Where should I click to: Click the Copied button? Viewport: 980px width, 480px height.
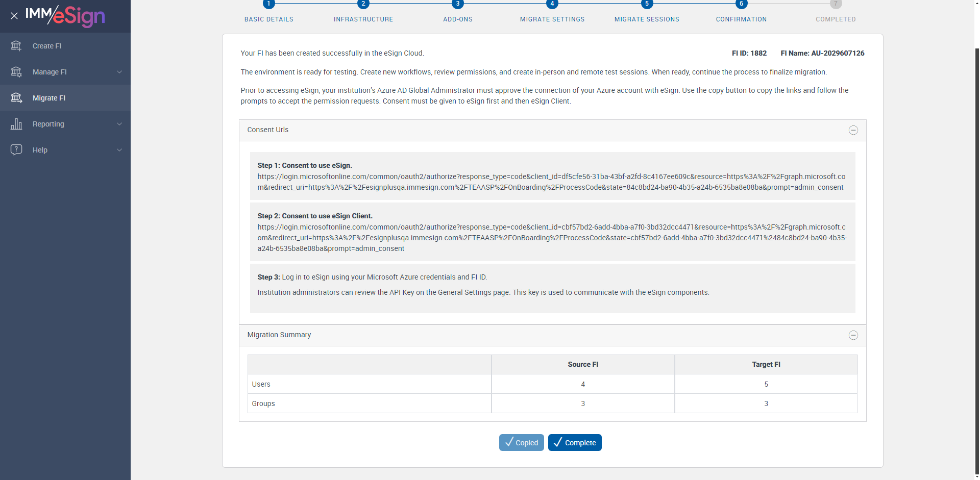[522, 443]
